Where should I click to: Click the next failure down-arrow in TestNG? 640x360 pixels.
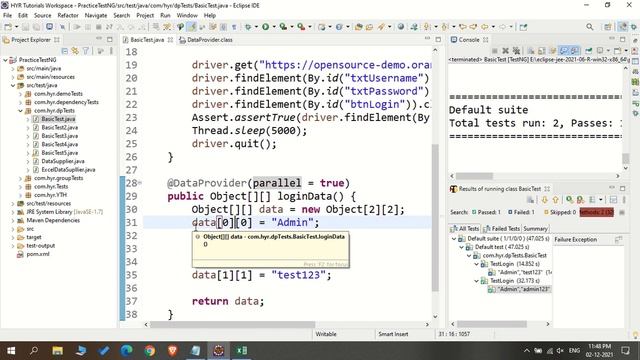pyautogui.click(x=544, y=200)
